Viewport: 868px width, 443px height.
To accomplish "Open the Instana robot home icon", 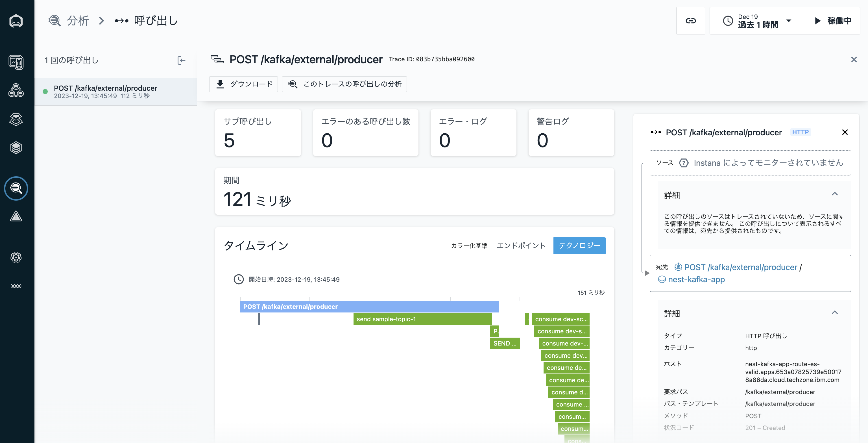I will [16, 21].
